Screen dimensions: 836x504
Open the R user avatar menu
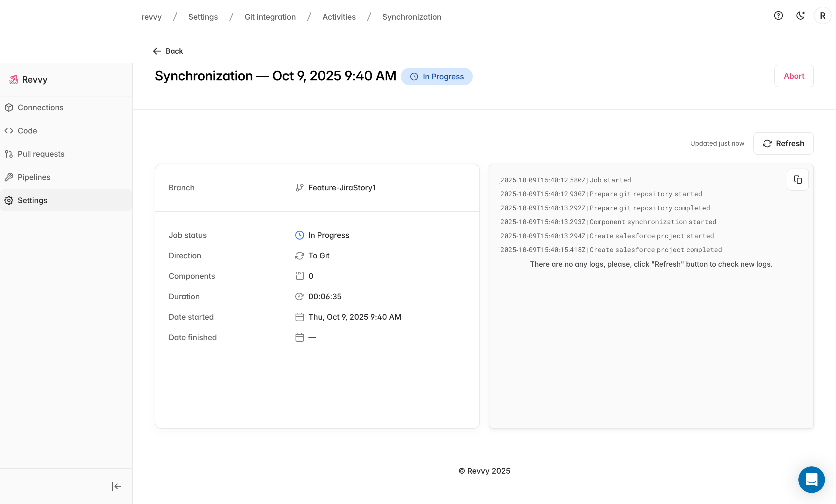pos(822,15)
